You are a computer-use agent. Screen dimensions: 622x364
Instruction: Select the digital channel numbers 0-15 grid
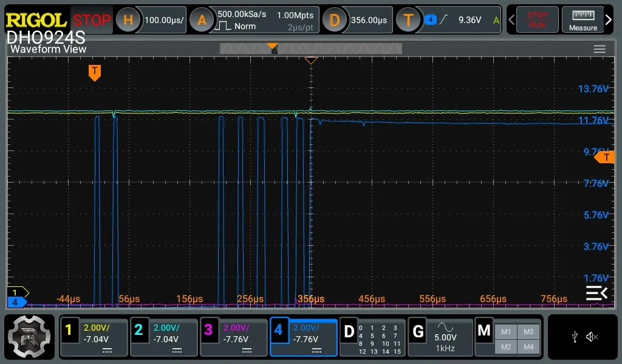[x=379, y=340]
